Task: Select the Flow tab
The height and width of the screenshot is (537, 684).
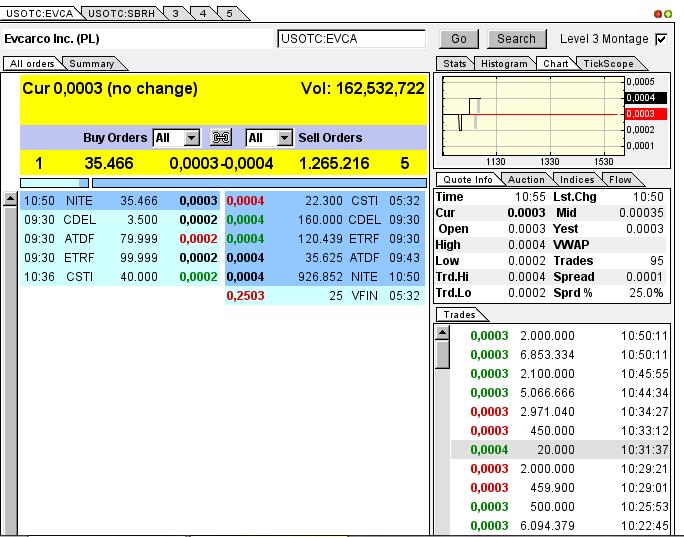Action: coord(620,180)
